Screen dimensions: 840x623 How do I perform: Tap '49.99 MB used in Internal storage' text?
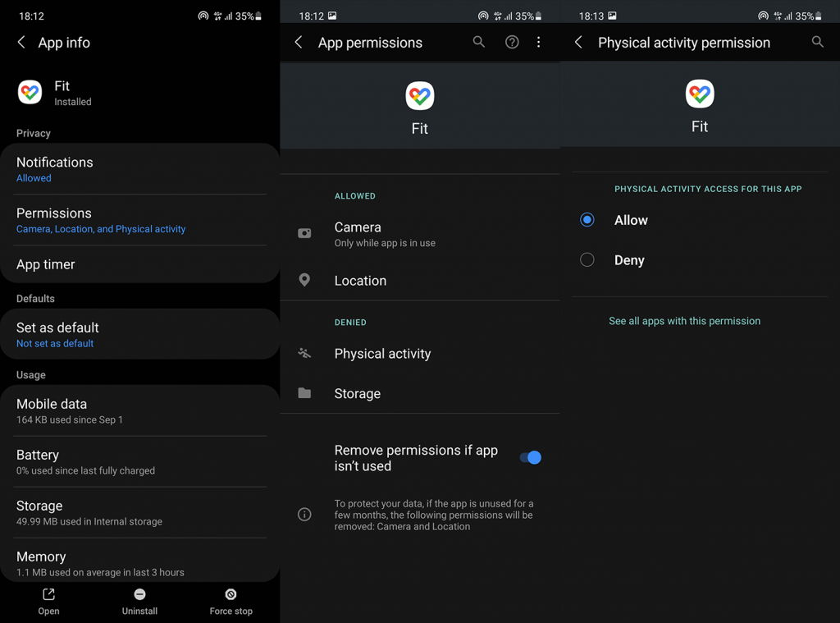pos(89,522)
